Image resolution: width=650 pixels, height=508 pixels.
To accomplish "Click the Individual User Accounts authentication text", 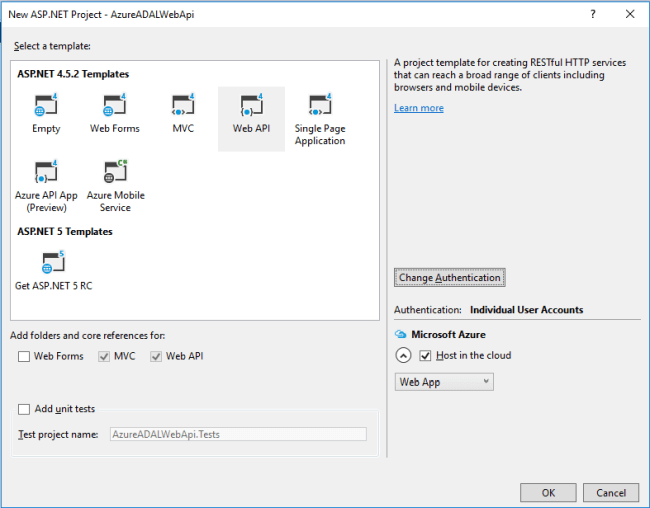I will point(526,310).
